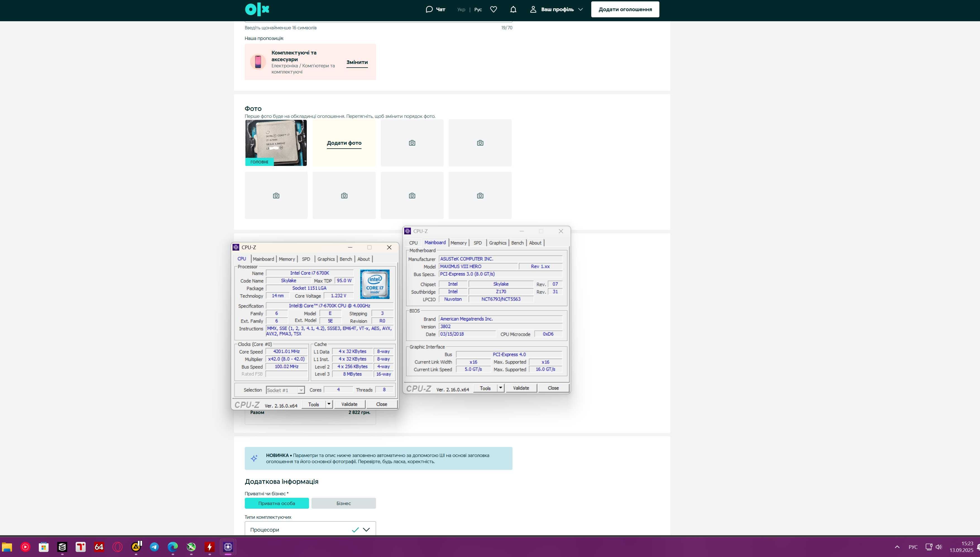This screenshot has width=980, height=557.
Task: Switch site language to Укр
Action: pos(461,9)
